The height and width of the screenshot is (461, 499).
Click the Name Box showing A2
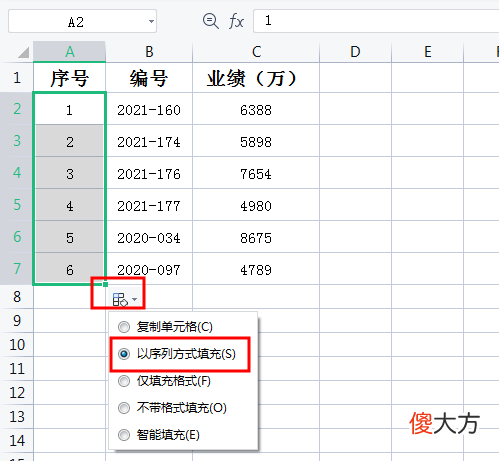click(x=82, y=21)
